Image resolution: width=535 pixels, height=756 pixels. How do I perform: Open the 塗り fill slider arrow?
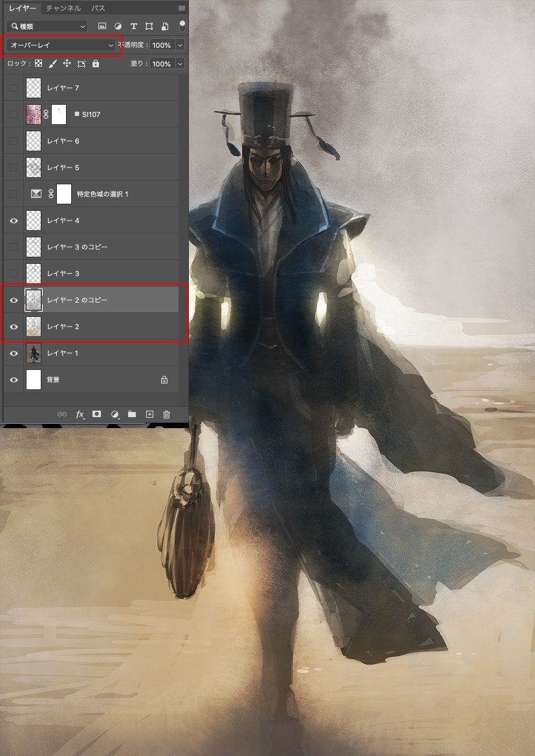[180, 63]
